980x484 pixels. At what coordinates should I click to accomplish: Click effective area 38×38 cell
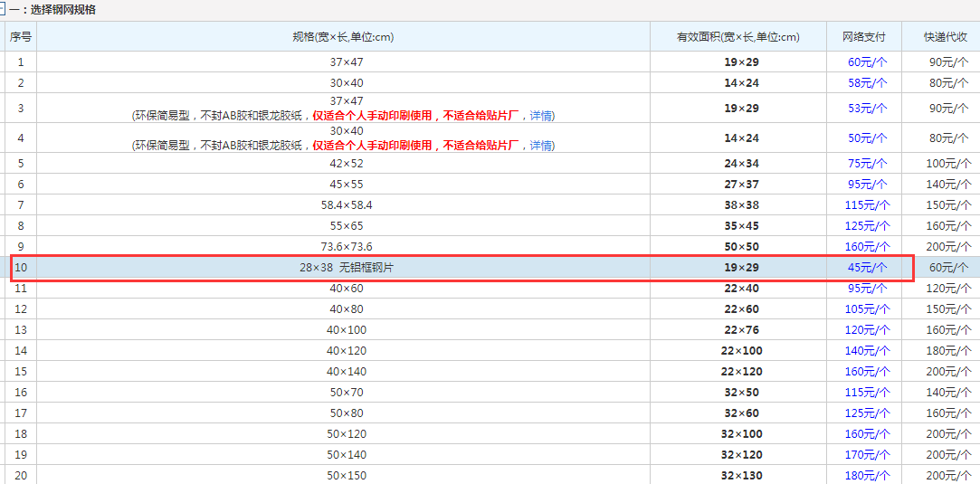pos(740,205)
